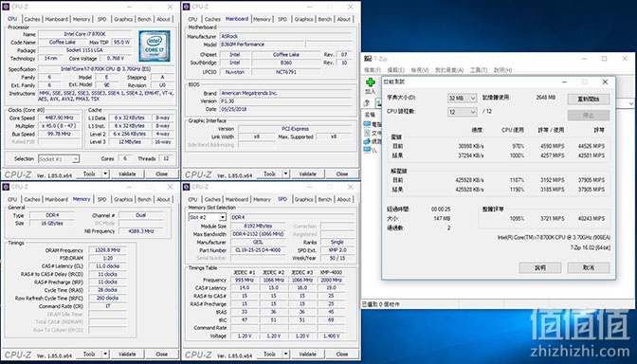Select SPD tab in the Memory window
Image resolution: width=637 pixels, height=364 pixels.
click(x=102, y=199)
